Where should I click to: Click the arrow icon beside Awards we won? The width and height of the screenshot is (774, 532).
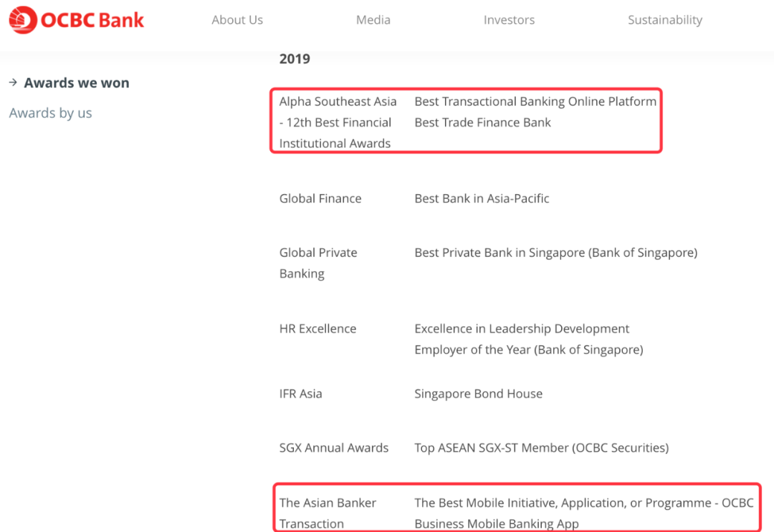coord(14,82)
